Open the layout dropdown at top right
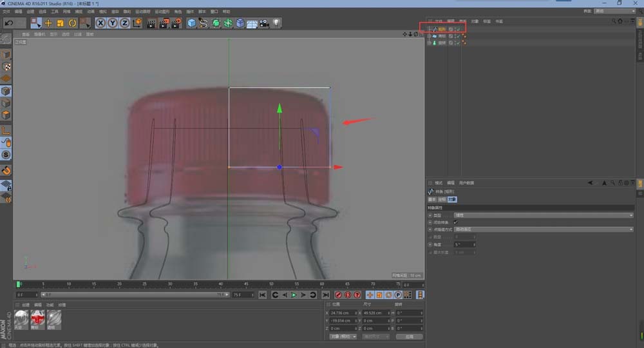Screen dimensions: 644x348 [x=615, y=11]
